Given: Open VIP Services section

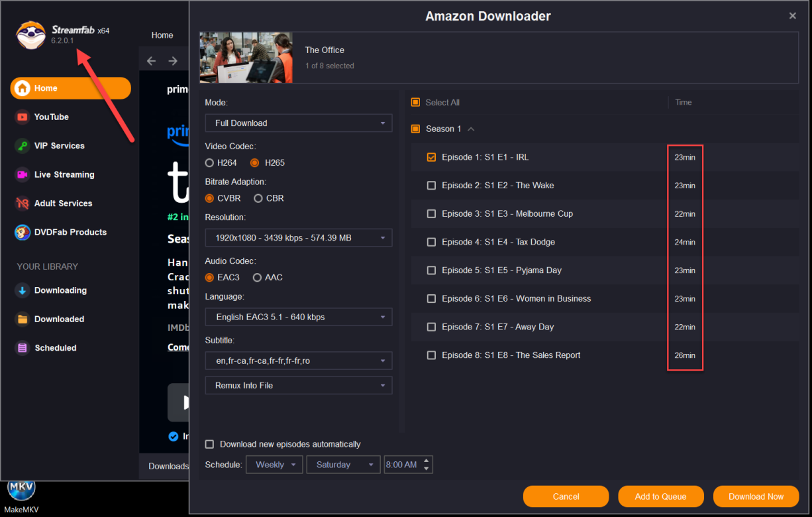Looking at the screenshot, I should [60, 146].
